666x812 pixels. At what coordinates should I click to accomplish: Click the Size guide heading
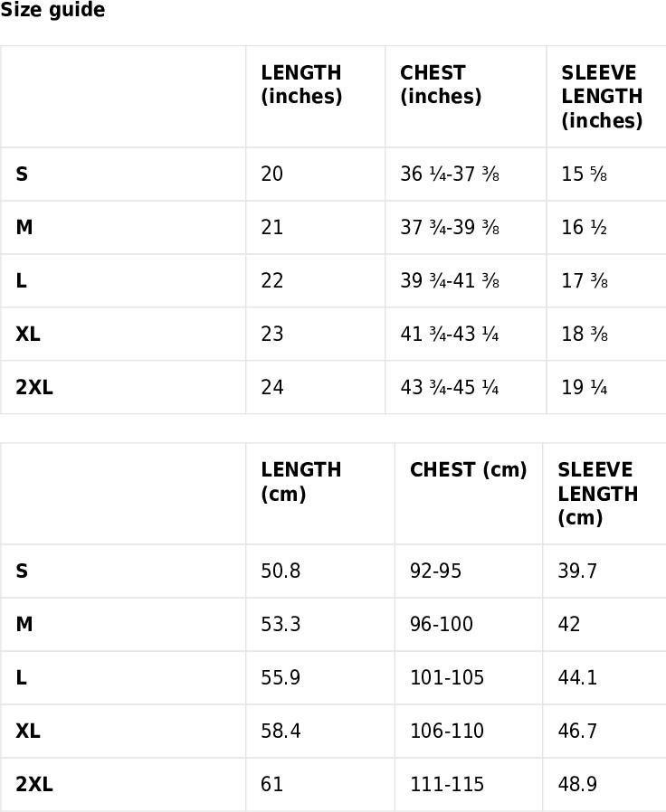tap(52, 10)
